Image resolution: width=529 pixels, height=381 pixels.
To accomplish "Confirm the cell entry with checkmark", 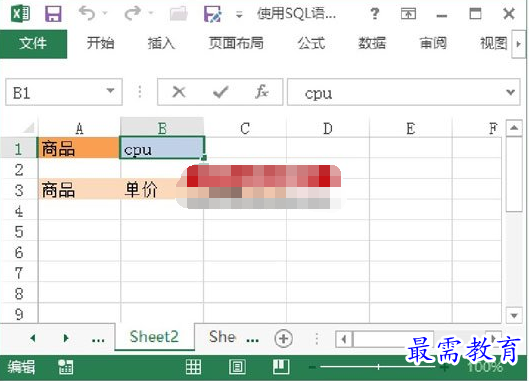I will (x=221, y=92).
